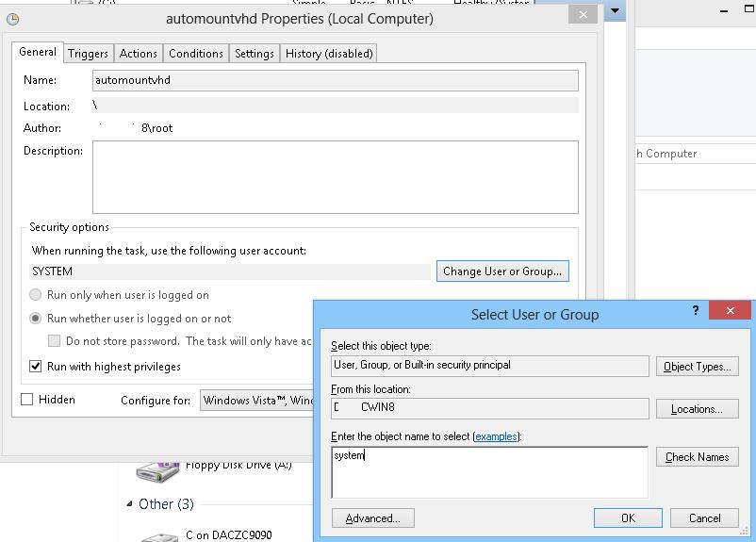Open the Configure for dropdown
The height and width of the screenshot is (542, 756).
click(x=256, y=401)
